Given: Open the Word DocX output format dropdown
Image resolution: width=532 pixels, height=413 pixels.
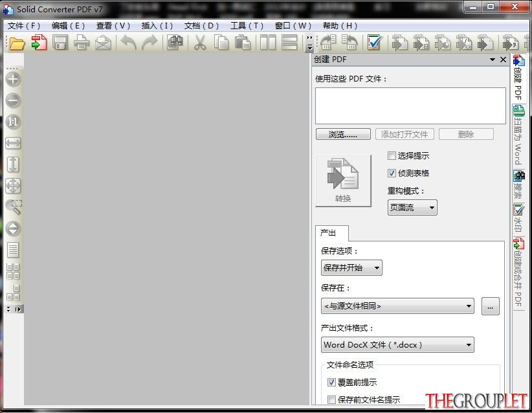Looking at the screenshot, I should 397,345.
